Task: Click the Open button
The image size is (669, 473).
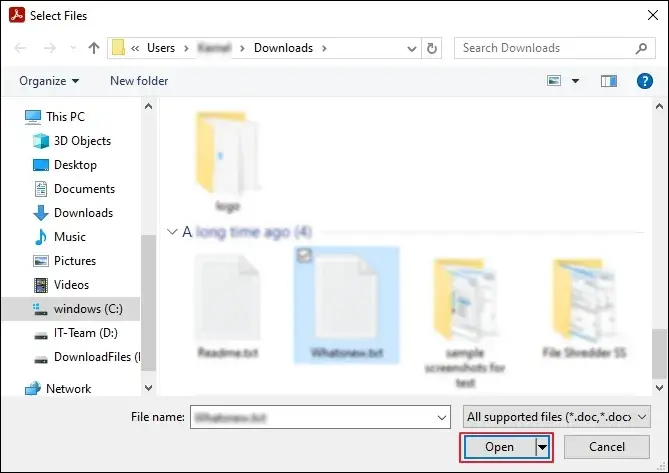Action: pos(499,447)
